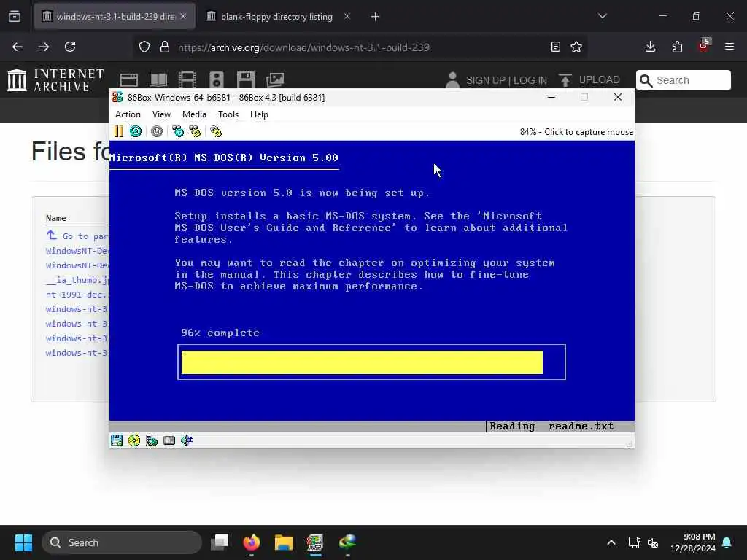Open Firefox downloads panel

tap(650, 47)
